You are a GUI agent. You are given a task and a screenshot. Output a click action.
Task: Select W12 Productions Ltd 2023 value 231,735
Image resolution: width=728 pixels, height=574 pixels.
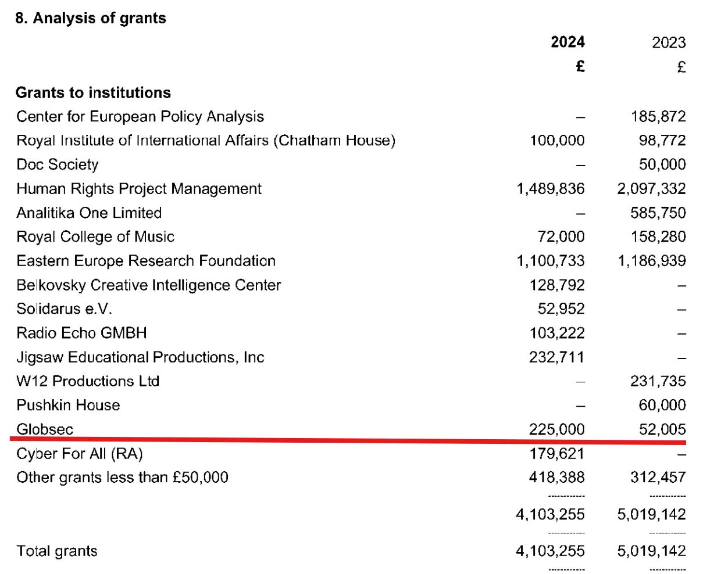point(658,381)
